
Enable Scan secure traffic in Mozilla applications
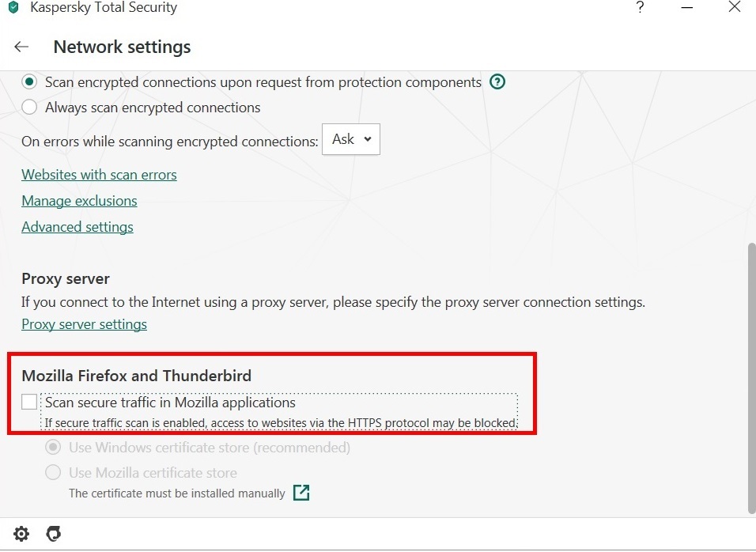(29, 403)
